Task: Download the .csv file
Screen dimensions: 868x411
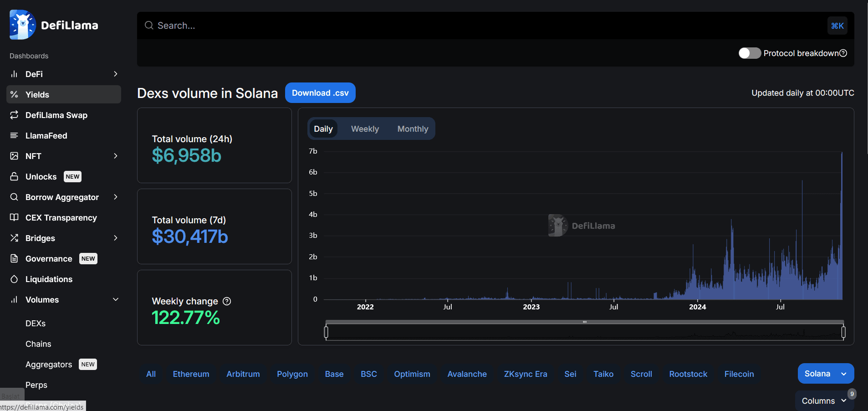Action: pos(320,93)
